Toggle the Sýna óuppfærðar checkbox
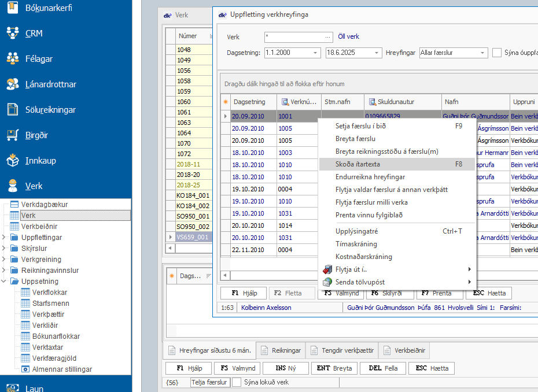 click(497, 53)
